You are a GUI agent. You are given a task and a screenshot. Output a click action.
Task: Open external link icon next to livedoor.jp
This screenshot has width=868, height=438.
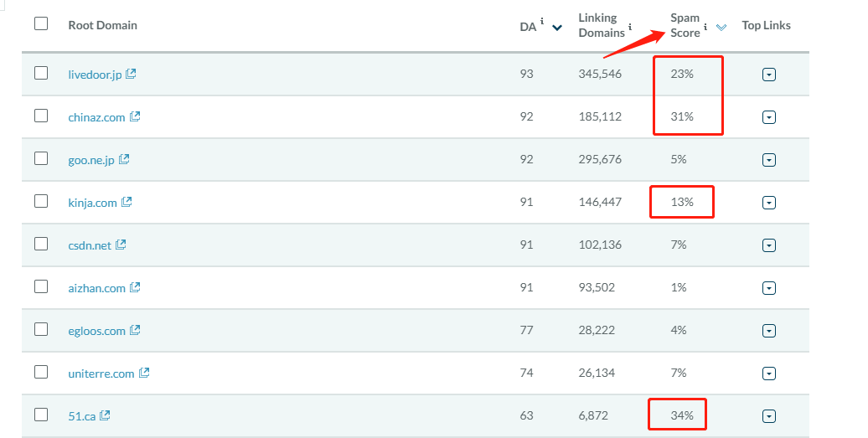(x=131, y=74)
